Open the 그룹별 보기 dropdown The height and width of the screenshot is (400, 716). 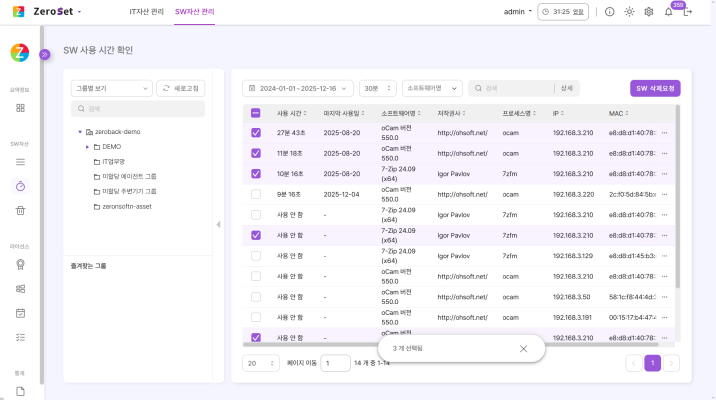(x=111, y=88)
